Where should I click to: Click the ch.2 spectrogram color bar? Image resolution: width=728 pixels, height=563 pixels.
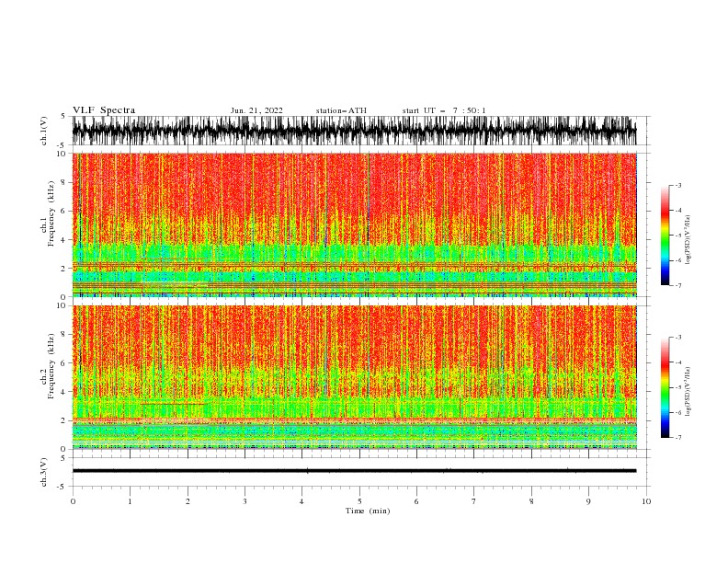(x=665, y=387)
